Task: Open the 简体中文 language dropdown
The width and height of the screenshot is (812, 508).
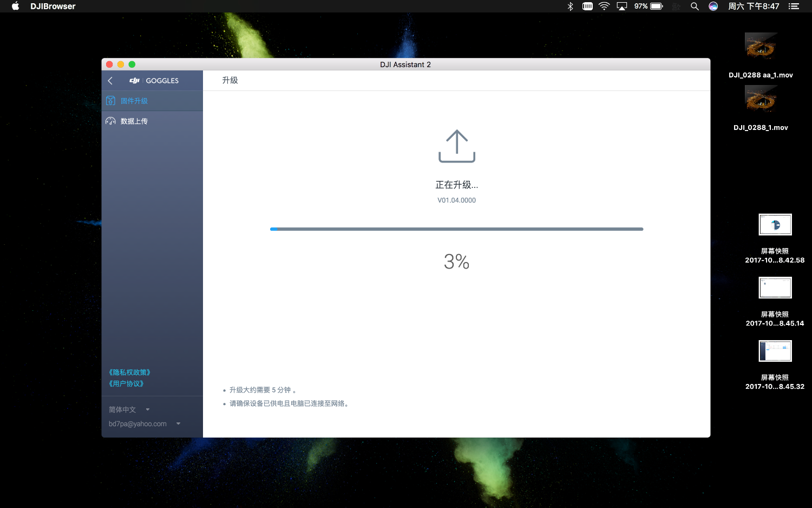Action: coord(129,409)
